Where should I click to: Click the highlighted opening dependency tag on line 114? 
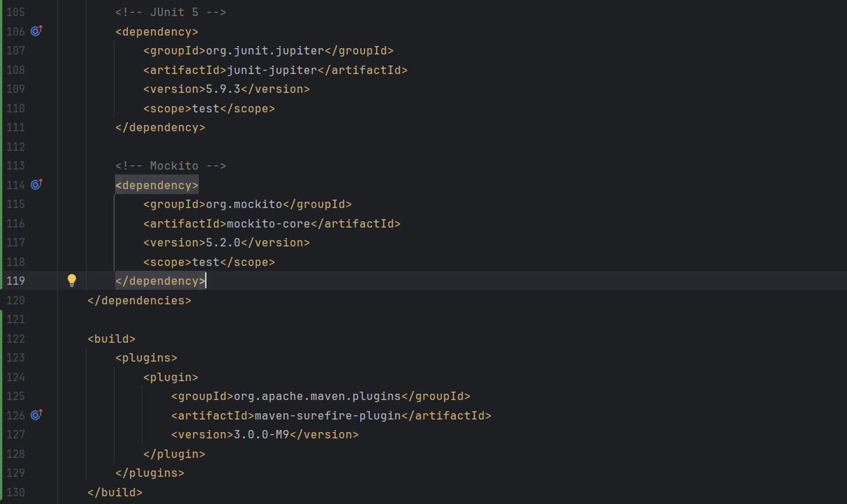157,185
